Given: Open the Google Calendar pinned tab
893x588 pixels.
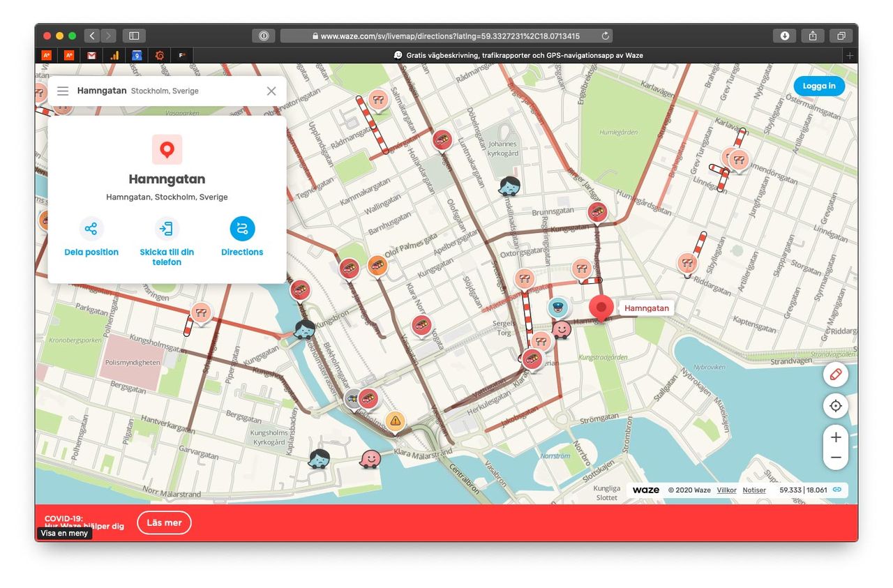Looking at the screenshot, I should click(x=137, y=55).
